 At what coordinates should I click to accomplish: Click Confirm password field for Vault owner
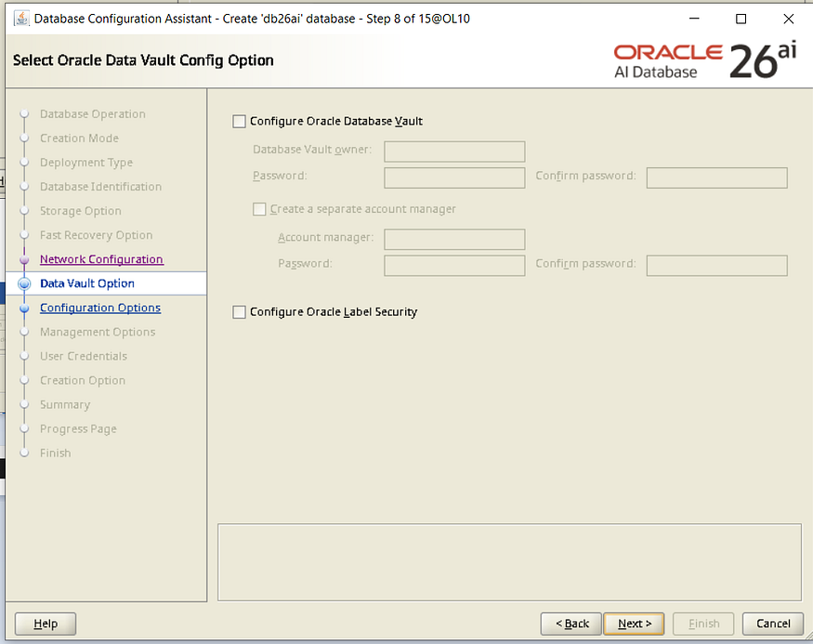(x=716, y=177)
